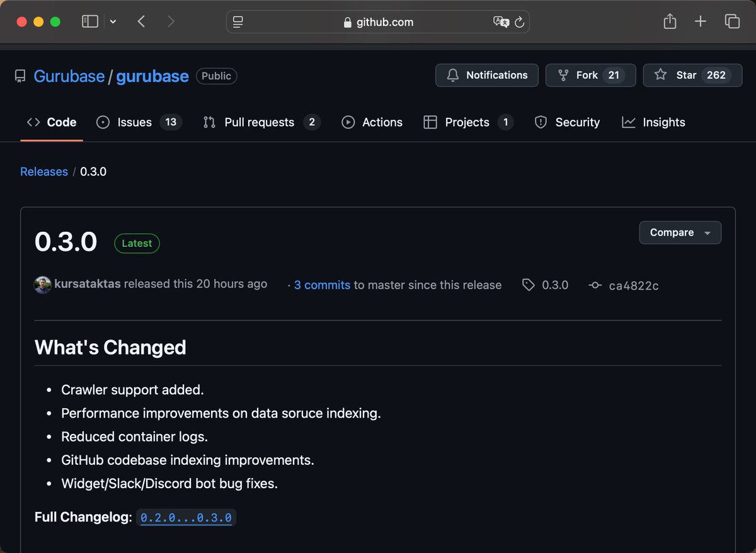
Task: Fork the repository
Action: click(590, 75)
